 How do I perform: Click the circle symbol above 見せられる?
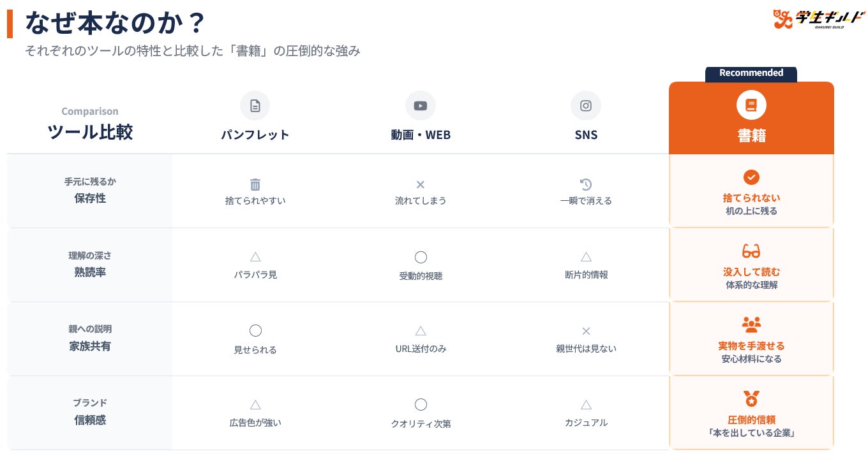tap(255, 331)
